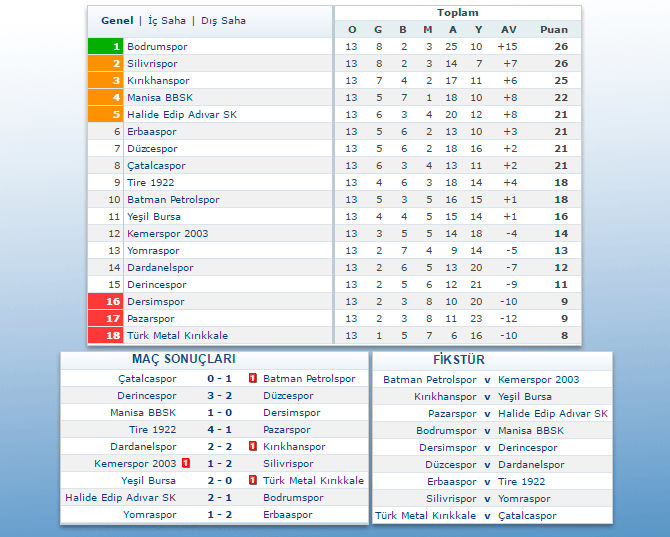670x537 pixels.
Task: Open the Çatalcaspor 0 - 1 match score
Action: [x=219, y=379]
